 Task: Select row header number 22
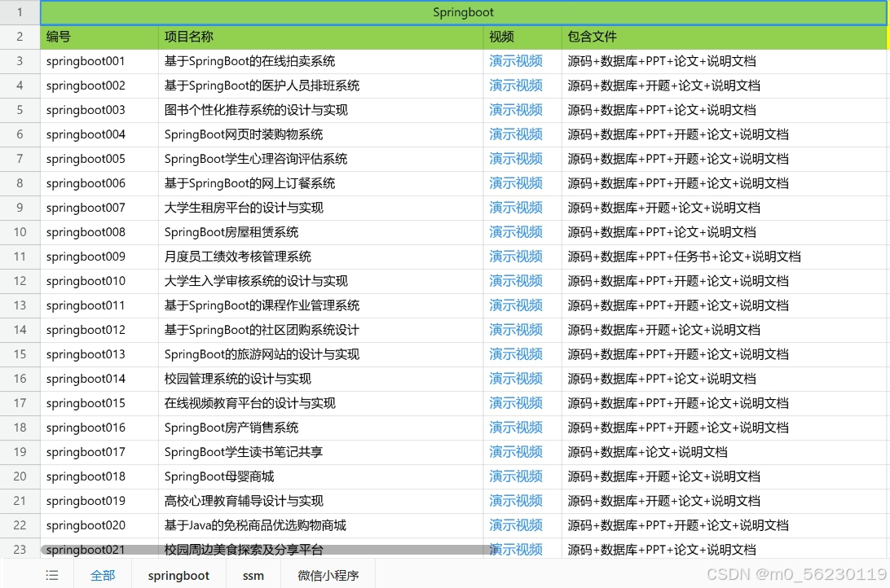20,524
